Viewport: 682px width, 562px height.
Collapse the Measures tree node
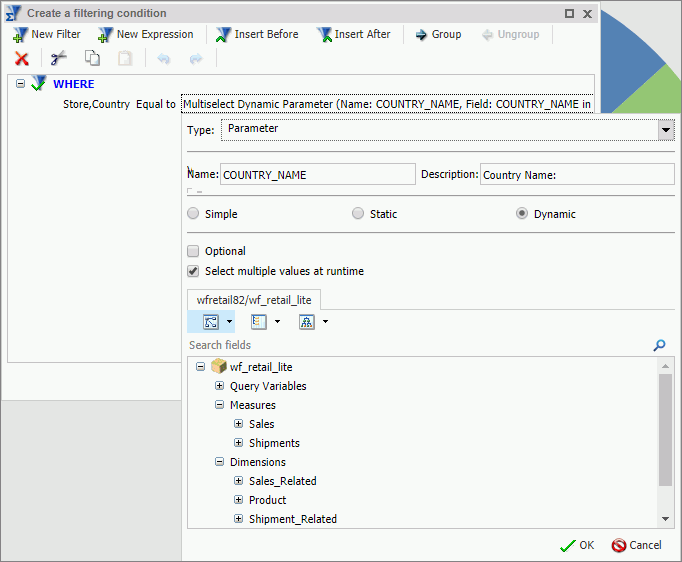point(220,405)
